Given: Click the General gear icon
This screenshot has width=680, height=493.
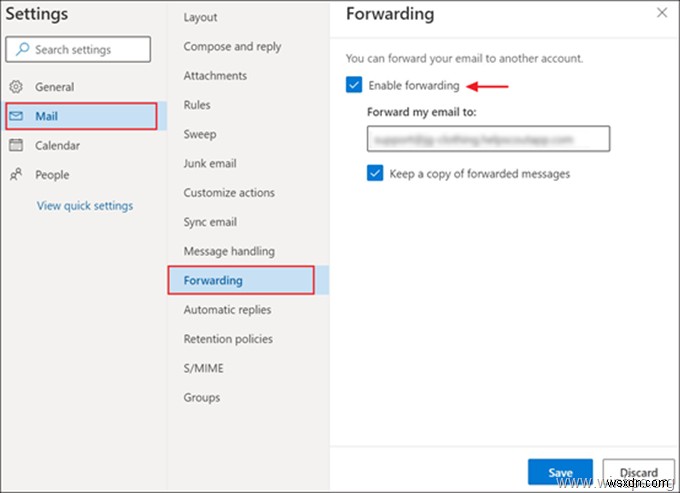Looking at the screenshot, I should [16, 87].
